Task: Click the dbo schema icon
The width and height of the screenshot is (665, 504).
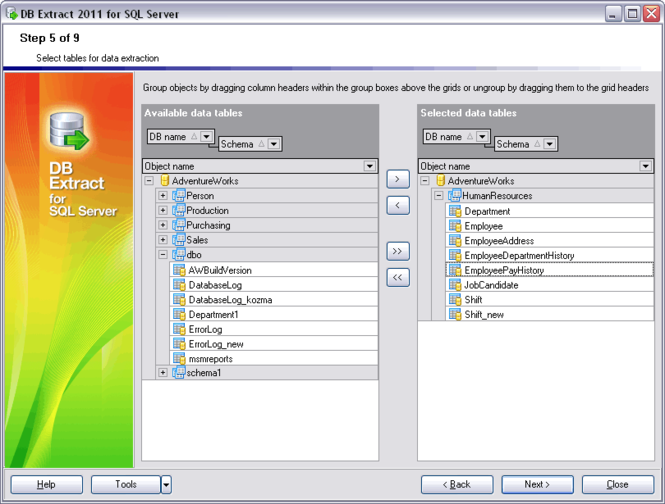Action: tap(179, 255)
